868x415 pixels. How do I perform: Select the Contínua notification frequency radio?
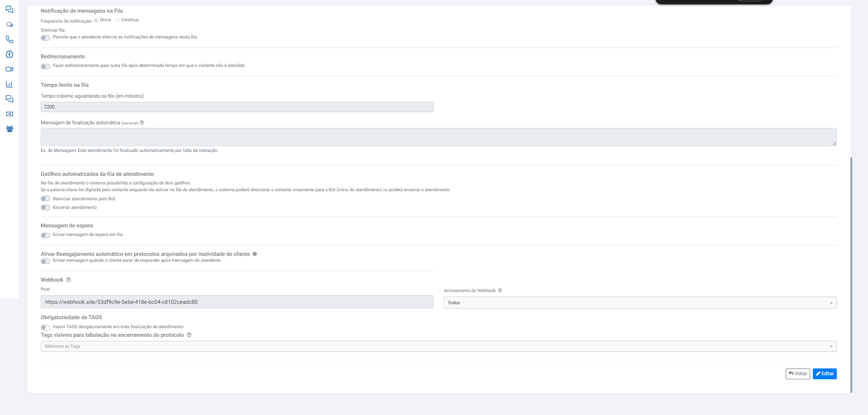point(117,20)
